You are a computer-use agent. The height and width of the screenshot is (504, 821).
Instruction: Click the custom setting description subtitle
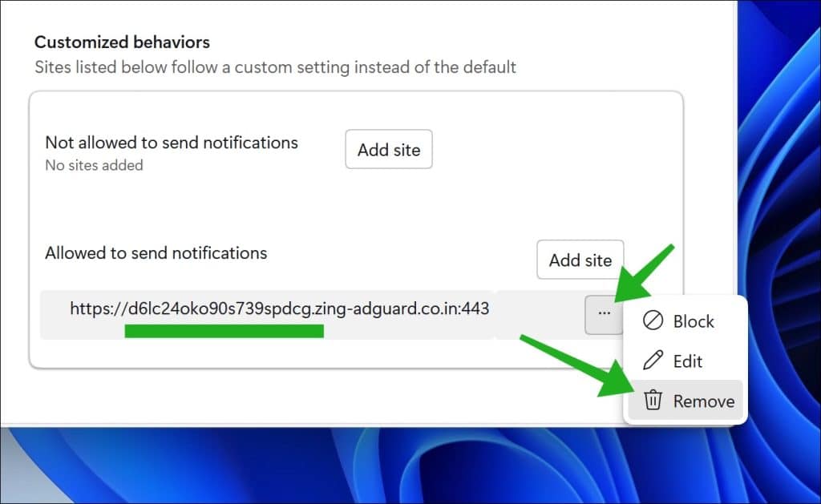click(x=275, y=67)
